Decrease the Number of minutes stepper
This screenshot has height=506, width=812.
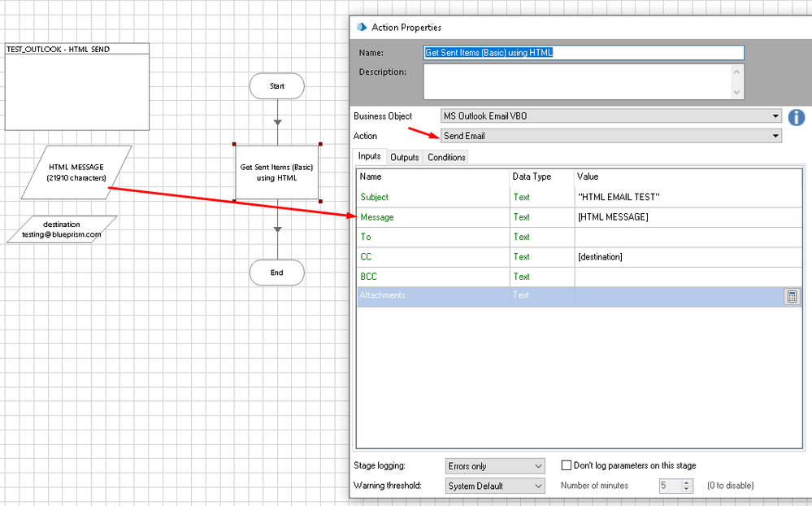tap(687, 489)
